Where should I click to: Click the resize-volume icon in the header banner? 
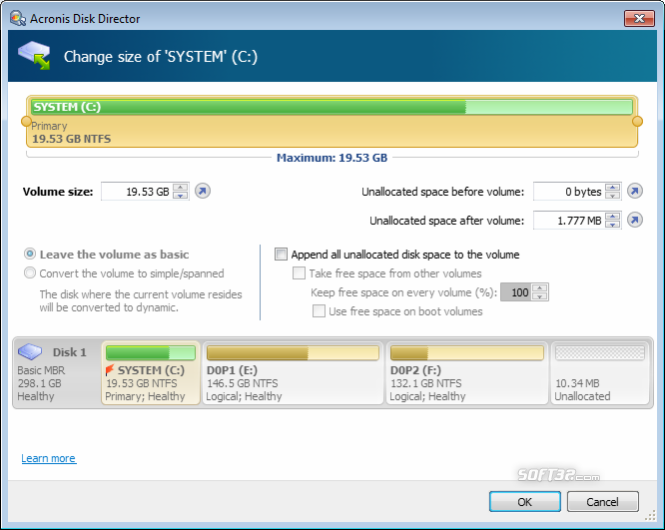point(34,55)
